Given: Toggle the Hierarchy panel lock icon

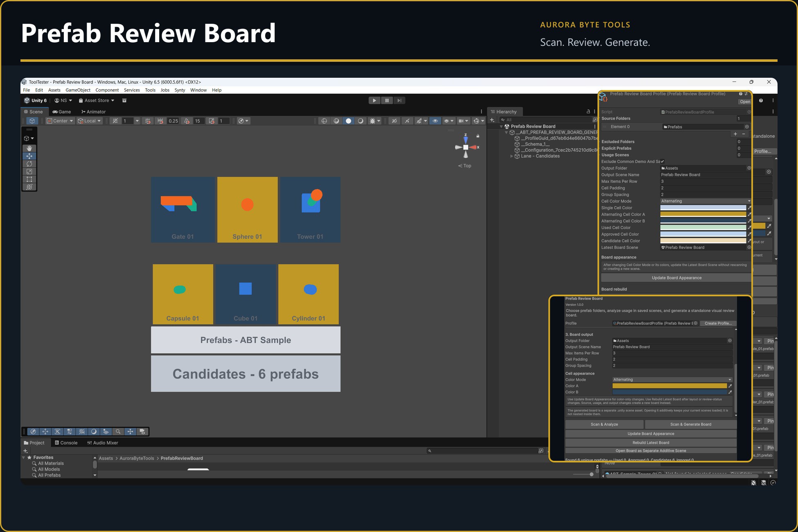Looking at the screenshot, I should tap(588, 111).
